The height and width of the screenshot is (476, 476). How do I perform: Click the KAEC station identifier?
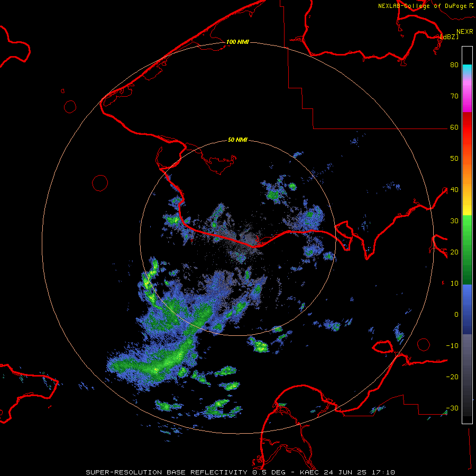310,472
